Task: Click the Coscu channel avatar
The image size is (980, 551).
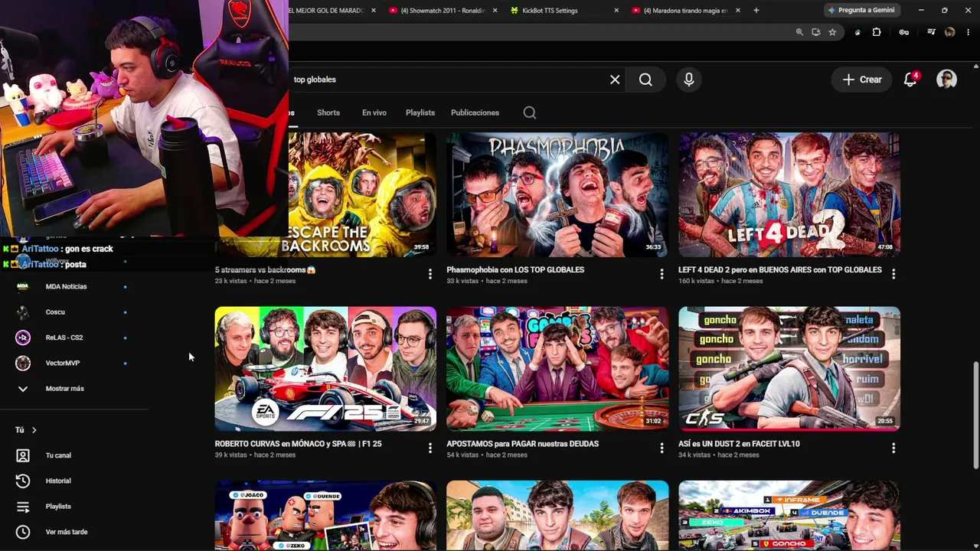Action: coord(23,312)
